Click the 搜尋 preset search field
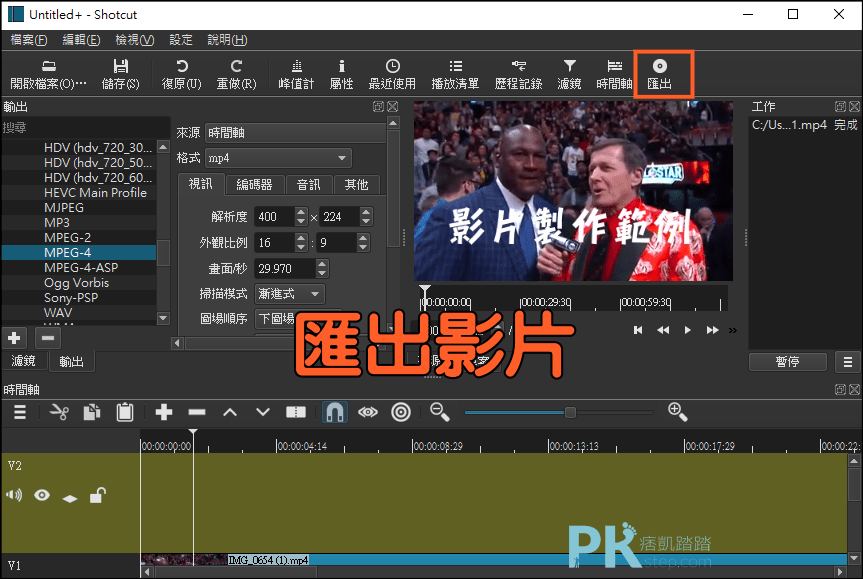 coord(85,128)
